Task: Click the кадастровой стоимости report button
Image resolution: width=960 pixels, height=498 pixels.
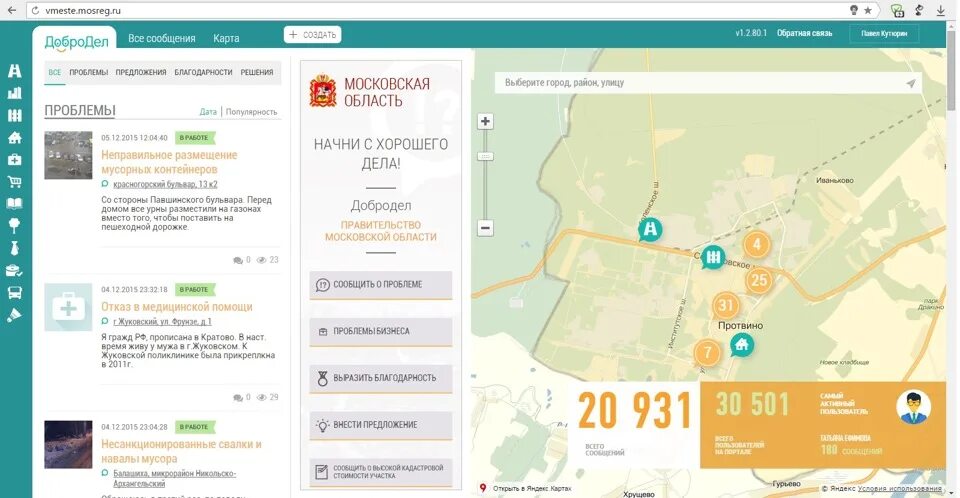Action: [x=381, y=472]
